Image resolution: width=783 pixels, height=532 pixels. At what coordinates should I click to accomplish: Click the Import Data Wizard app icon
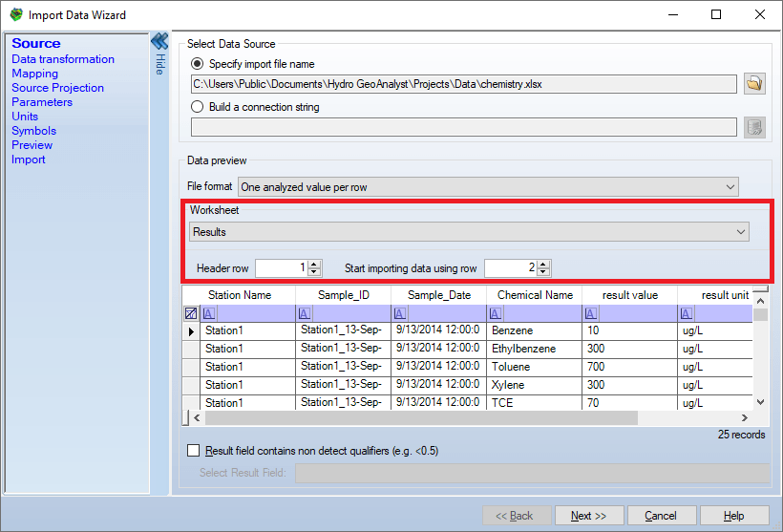click(16, 14)
